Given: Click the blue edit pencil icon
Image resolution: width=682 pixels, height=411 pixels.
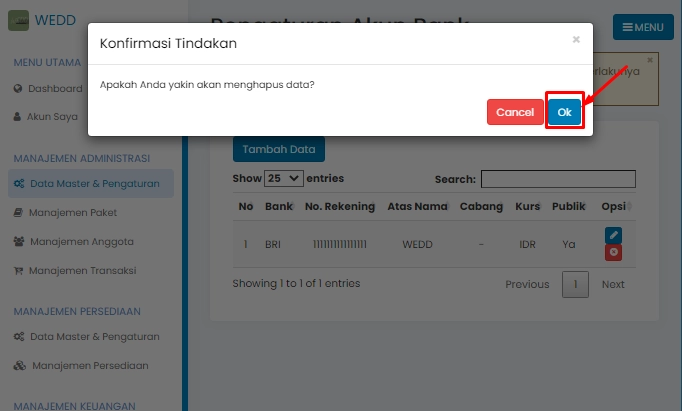Looking at the screenshot, I should (x=614, y=235).
